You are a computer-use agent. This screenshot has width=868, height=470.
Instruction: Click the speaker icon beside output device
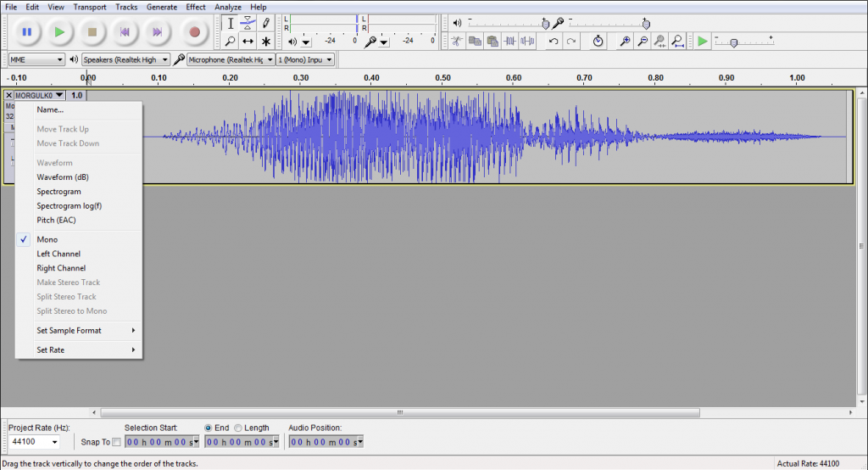[x=74, y=59]
